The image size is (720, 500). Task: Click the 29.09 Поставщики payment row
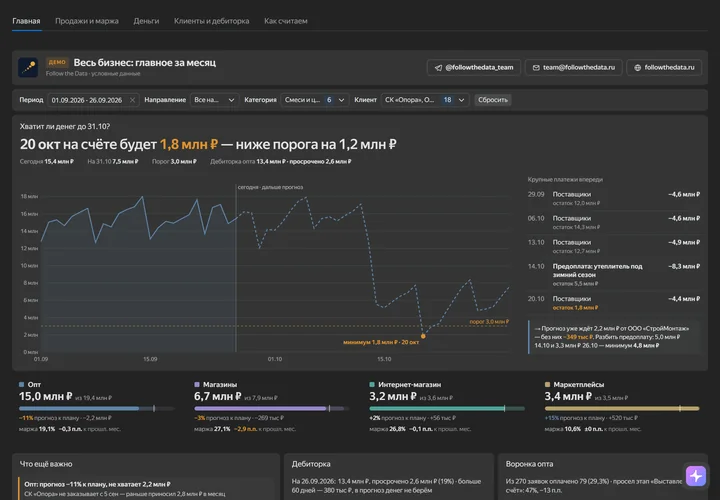tap(613, 198)
